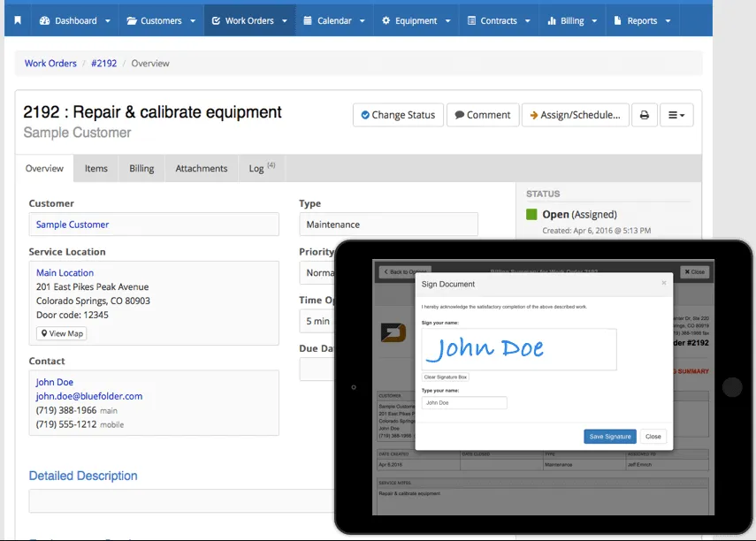Switch to the Items tab
This screenshot has width=756, height=541.
96,168
